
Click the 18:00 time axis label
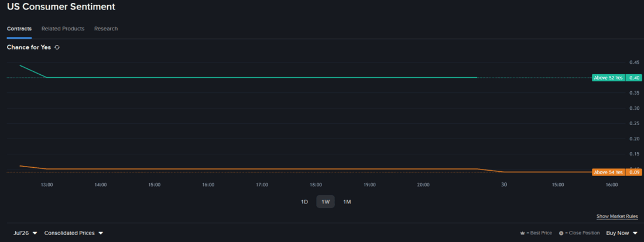316,185
